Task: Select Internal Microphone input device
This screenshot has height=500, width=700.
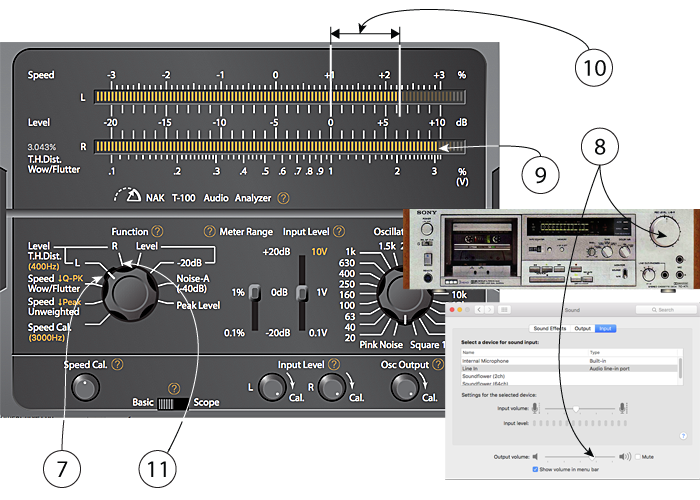Action: click(x=570, y=361)
